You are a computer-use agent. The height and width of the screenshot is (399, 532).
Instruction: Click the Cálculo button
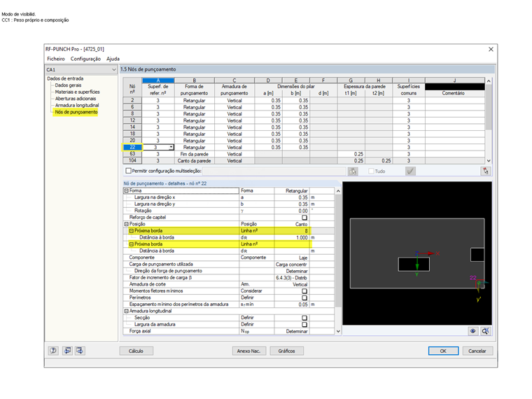136,351
